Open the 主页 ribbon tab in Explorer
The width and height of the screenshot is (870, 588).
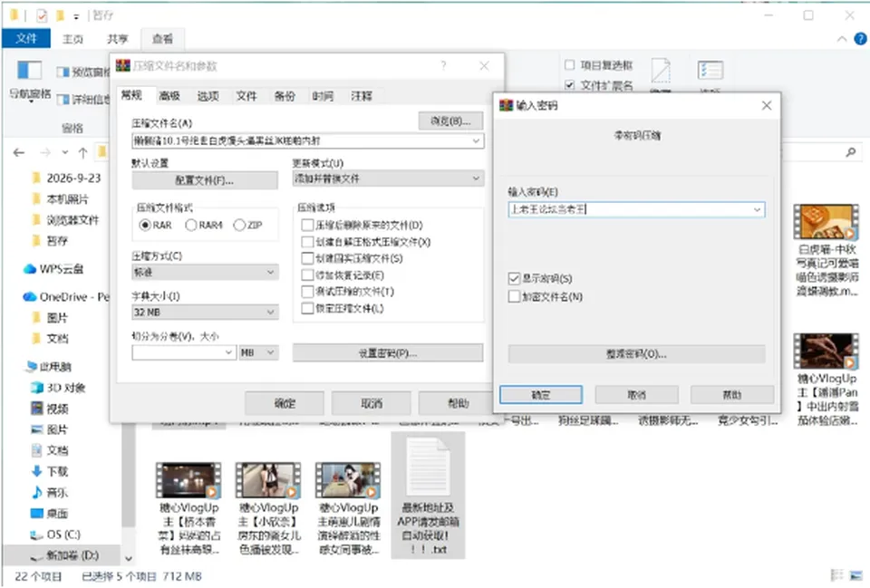[x=72, y=39]
